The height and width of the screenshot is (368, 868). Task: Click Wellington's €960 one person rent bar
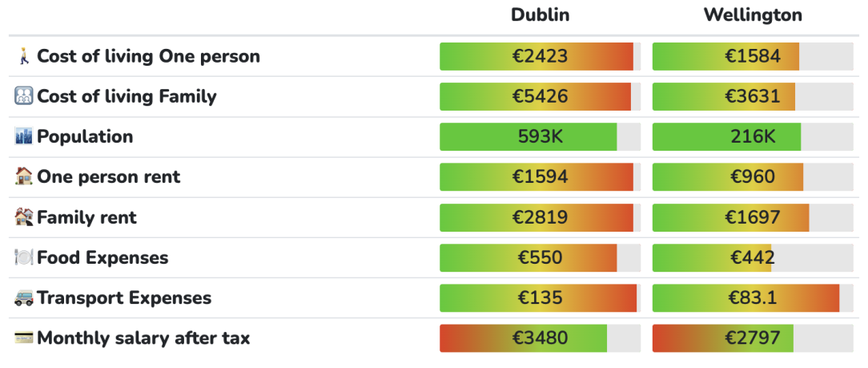click(753, 177)
